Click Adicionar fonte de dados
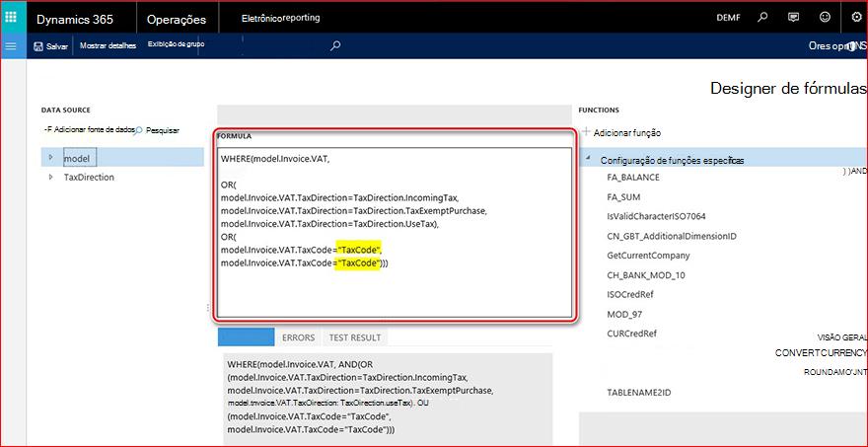This screenshot has height=447, width=868. click(90, 130)
